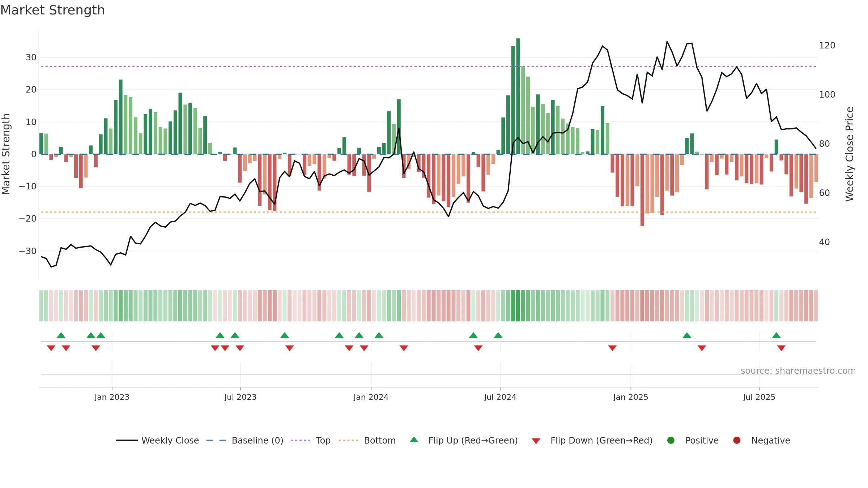868x488 pixels.
Task: Click green flip-up triangle between Jan and Jul 2025
Action: point(687,335)
